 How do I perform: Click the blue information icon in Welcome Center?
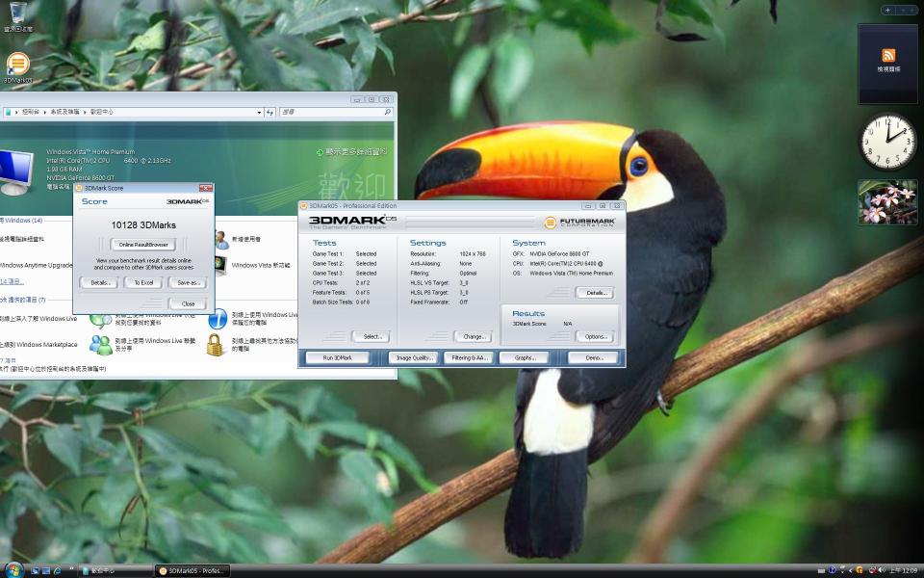click(x=218, y=318)
